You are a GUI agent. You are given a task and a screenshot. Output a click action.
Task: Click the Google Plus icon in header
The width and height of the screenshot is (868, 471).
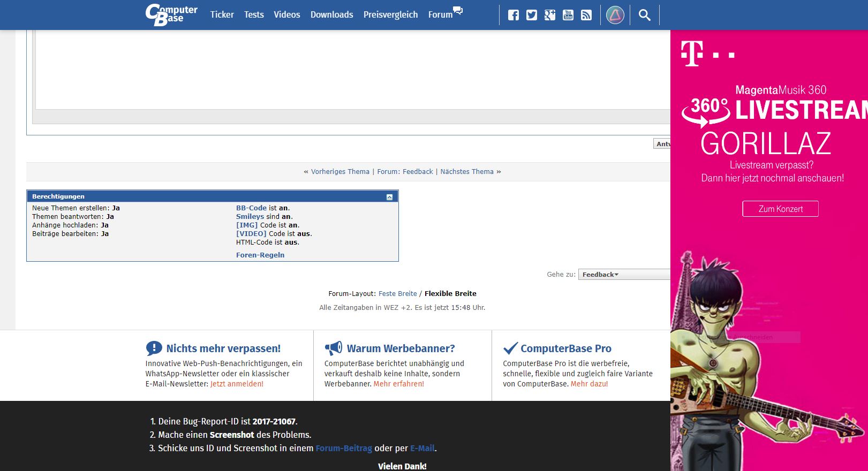coord(550,15)
